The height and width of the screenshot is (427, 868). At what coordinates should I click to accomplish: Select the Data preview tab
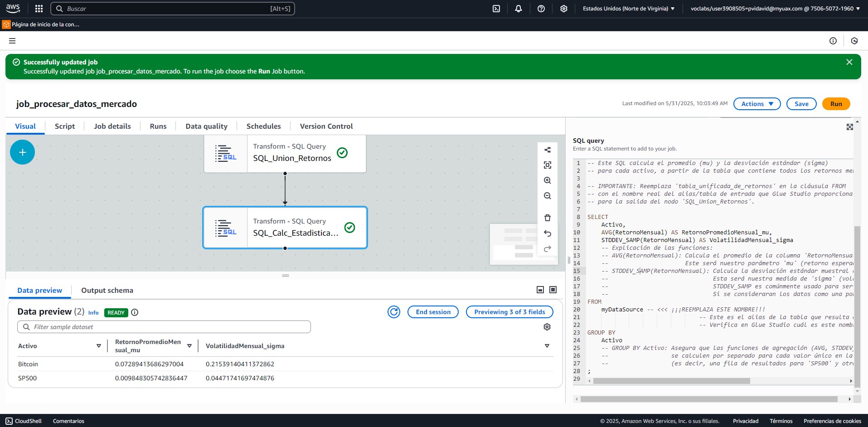tap(40, 290)
